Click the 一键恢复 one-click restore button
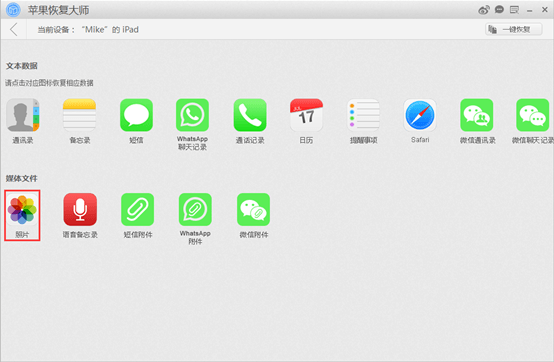 [x=513, y=29]
